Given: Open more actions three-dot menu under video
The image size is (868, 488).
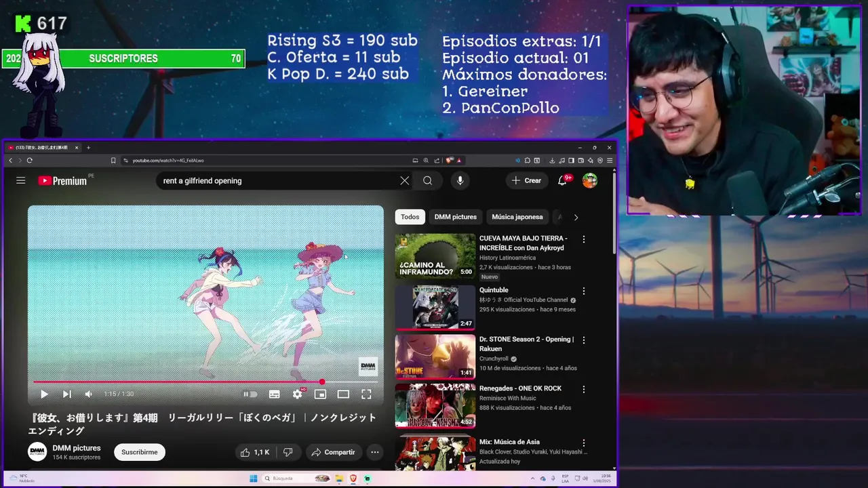Looking at the screenshot, I should click(374, 452).
